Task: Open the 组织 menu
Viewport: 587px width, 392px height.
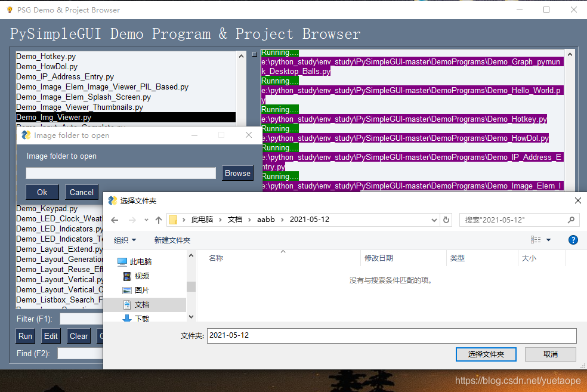Action: click(125, 240)
